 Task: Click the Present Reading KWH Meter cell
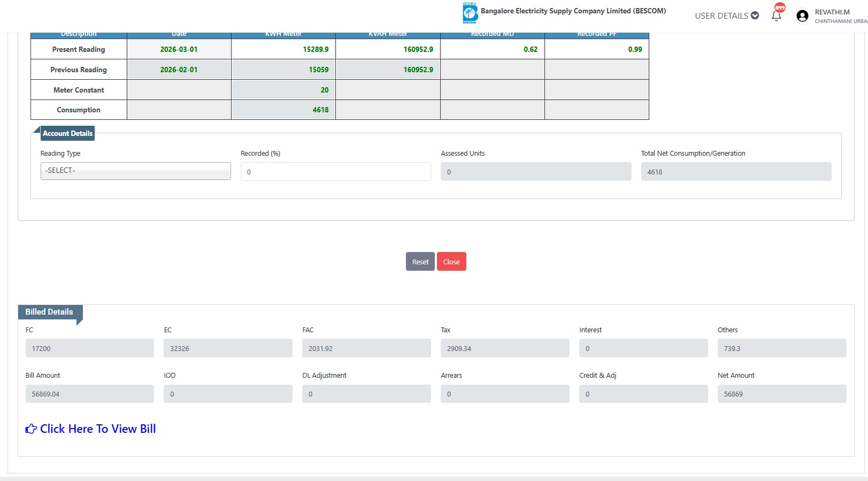click(x=283, y=49)
